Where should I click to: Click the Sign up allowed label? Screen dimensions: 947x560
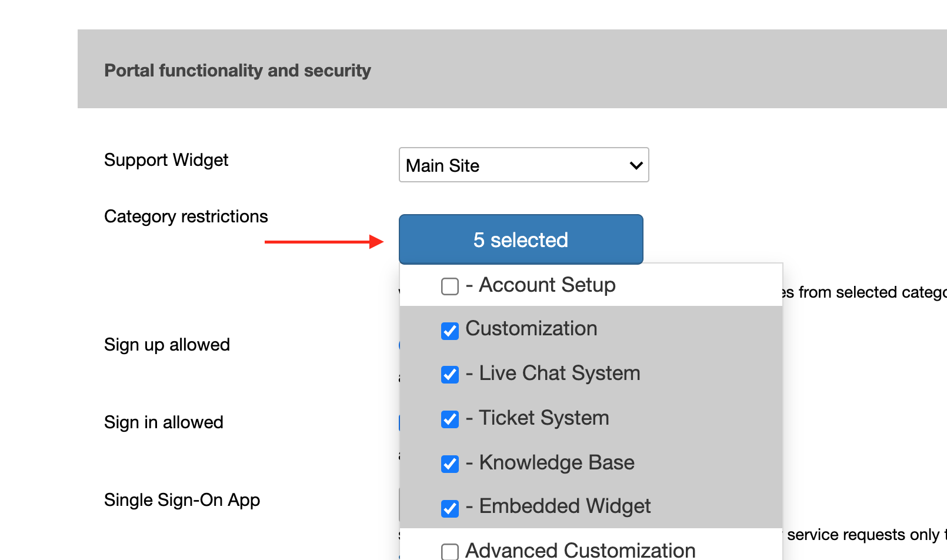(166, 345)
